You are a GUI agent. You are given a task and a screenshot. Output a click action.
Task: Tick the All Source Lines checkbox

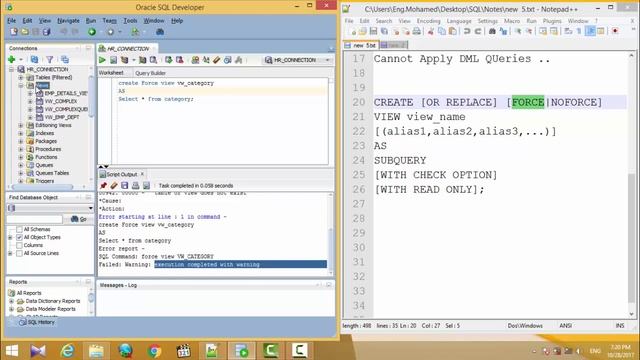19,253
